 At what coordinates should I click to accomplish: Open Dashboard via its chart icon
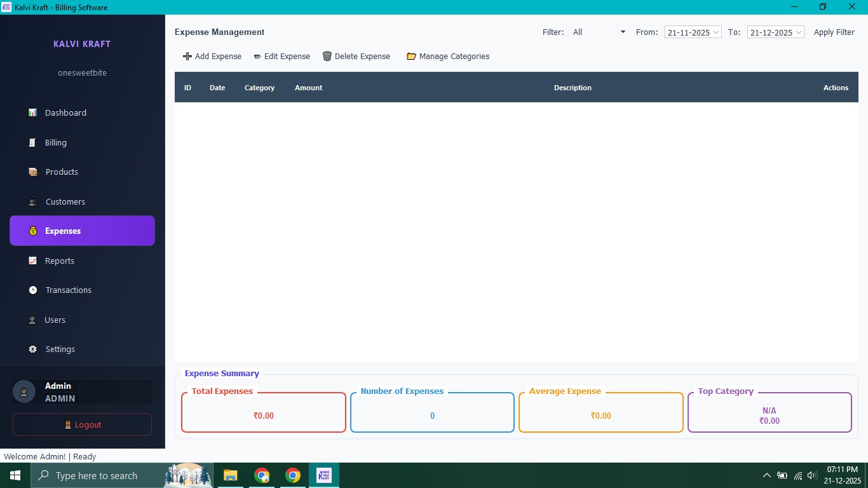(32, 113)
